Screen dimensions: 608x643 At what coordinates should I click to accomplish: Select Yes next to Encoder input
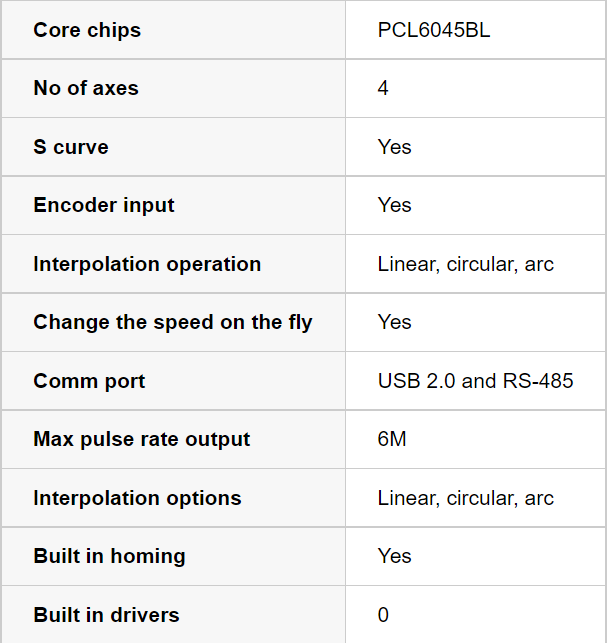394,205
